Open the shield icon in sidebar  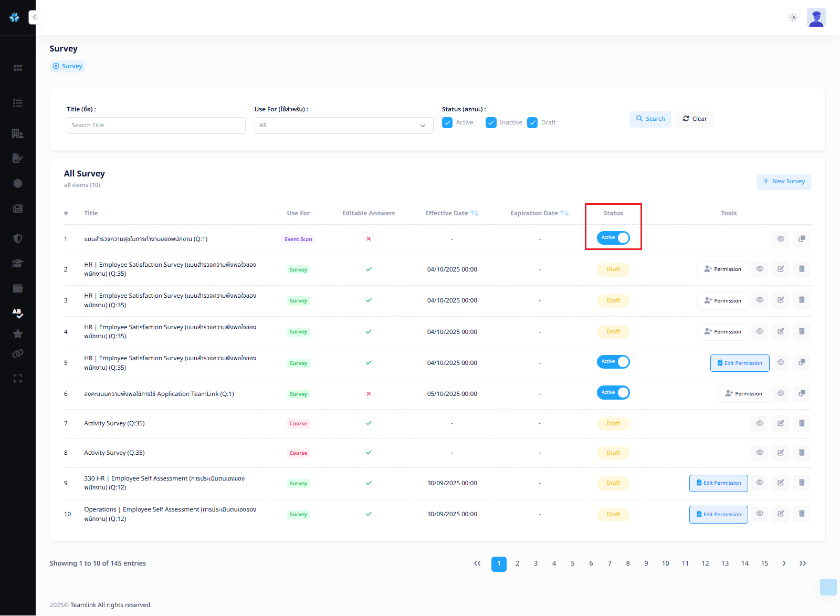tap(17, 238)
